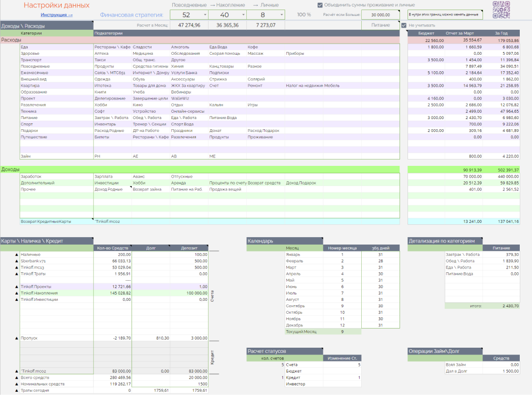532x395 pixels.
Task: Click the Sberbank.v71 amount 66 033,13
Action: pos(112,261)
